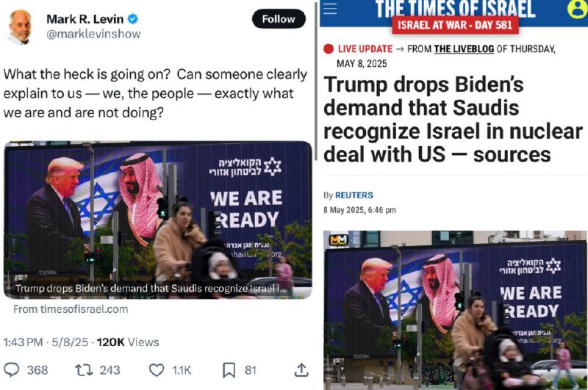Click the From timesofisrael.com source link
This screenshot has height=390, width=588.
pyautogui.click(x=71, y=309)
